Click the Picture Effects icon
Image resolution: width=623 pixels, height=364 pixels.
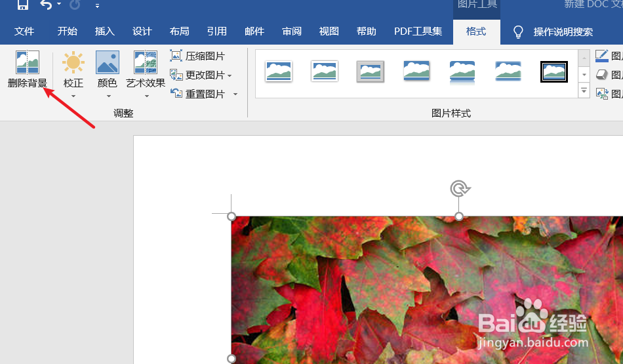(601, 74)
